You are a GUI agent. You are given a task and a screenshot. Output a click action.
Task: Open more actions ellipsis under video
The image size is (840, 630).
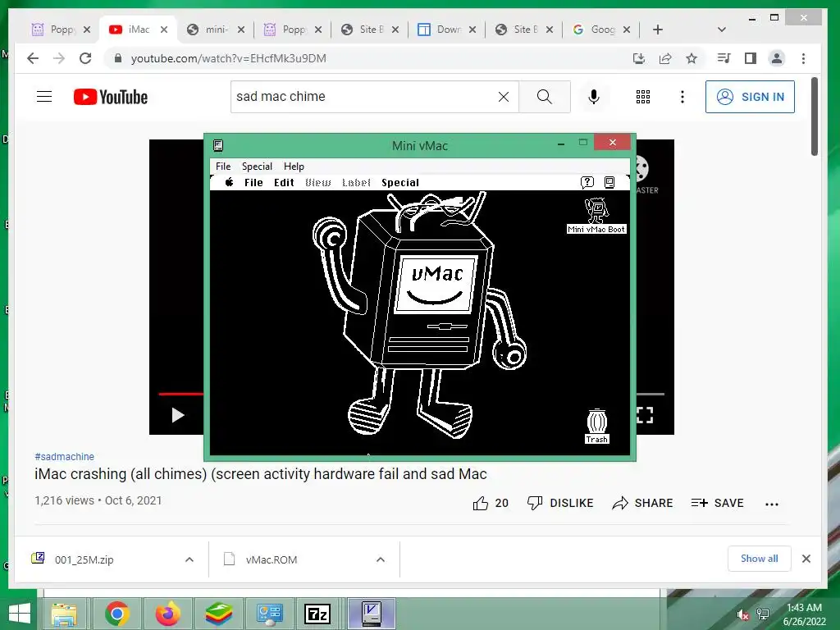(x=771, y=504)
